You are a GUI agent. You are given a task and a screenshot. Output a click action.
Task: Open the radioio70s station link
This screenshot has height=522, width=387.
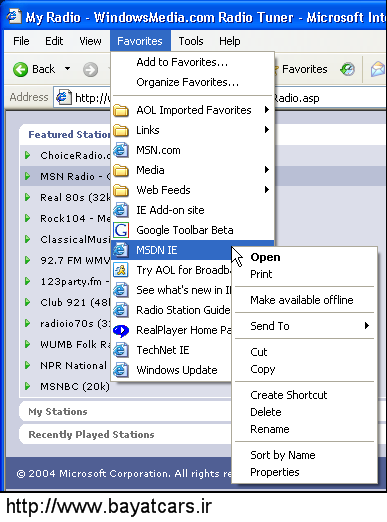tap(75, 323)
